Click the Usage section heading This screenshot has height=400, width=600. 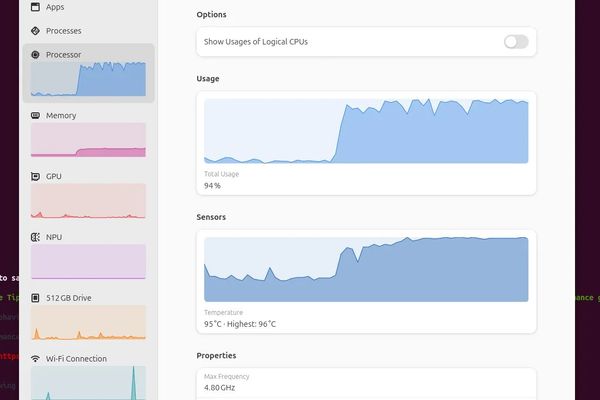click(208, 78)
